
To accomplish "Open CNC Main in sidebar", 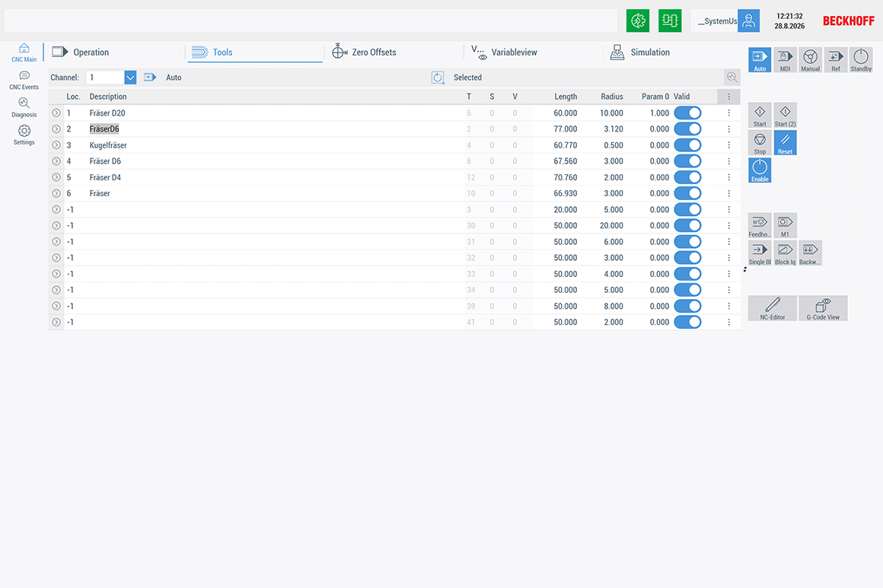I will tap(24, 52).
